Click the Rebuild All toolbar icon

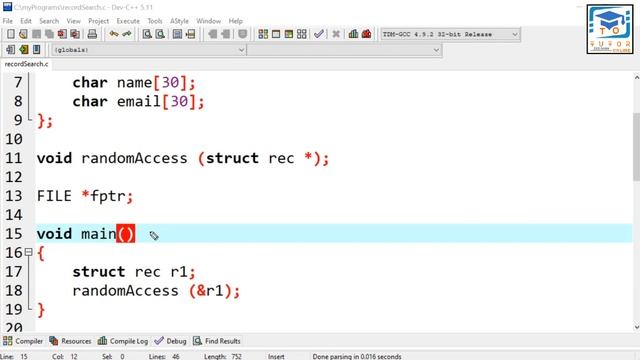pos(302,34)
